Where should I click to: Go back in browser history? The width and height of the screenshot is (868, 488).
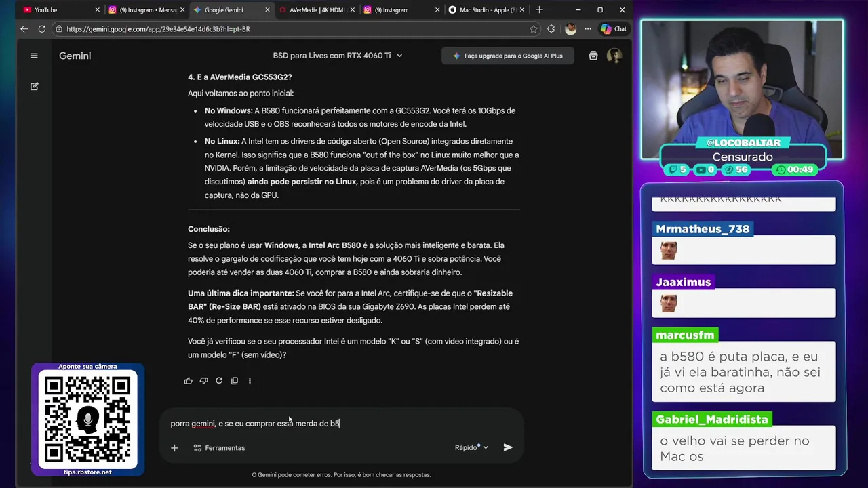coord(24,29)
